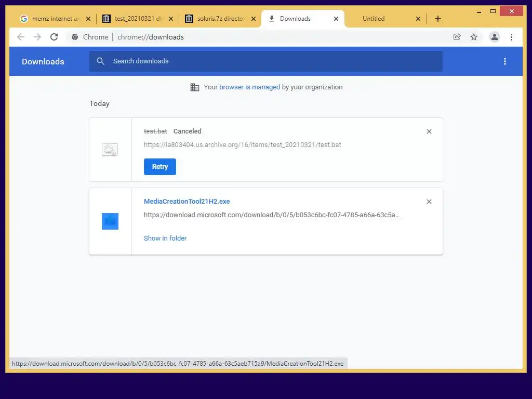
Task: Click the managed organization building icon
Action: (195, 87)
